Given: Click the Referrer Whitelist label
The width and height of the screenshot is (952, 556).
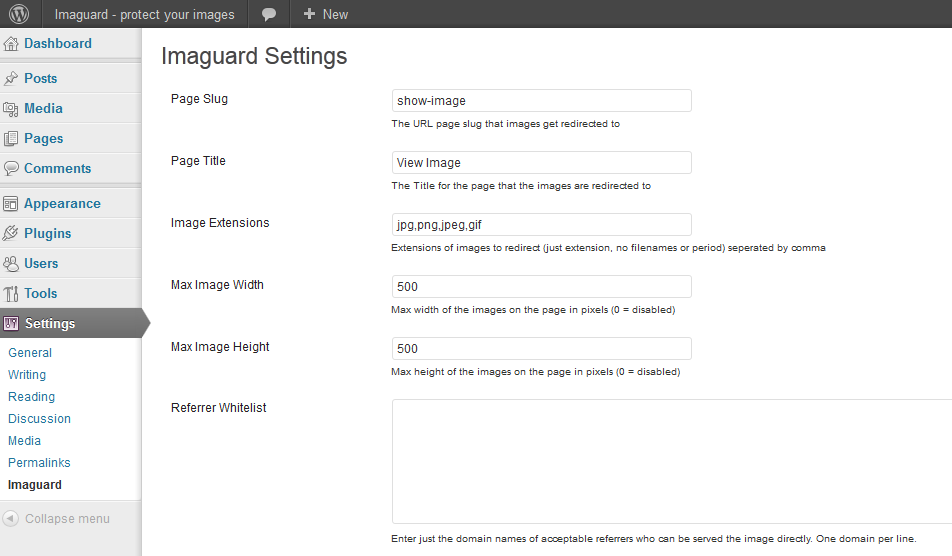Looking at the screenshot, I should coord(219,408).
